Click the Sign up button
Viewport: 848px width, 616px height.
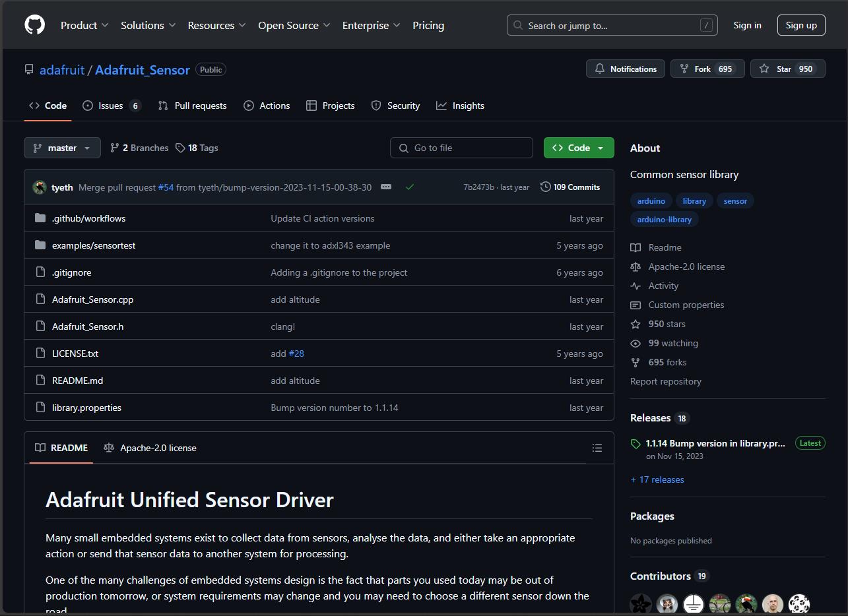(x=801, y=25)
